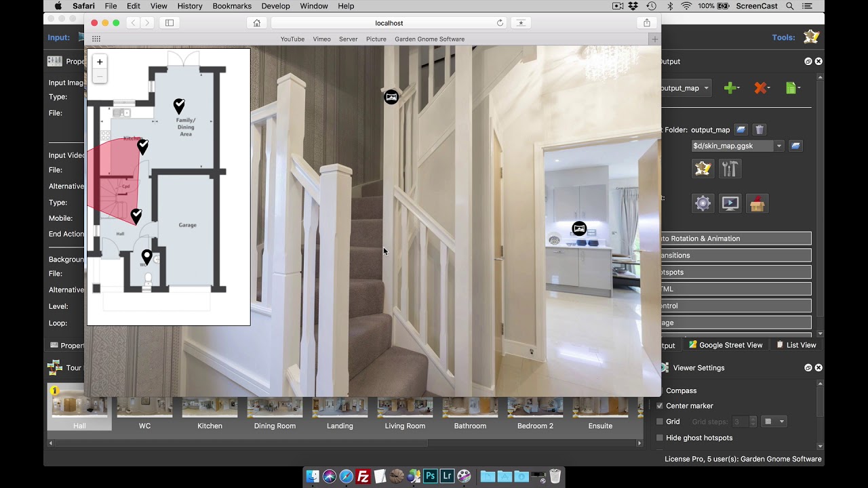This screenshot has width=868, height=488.
Task: Click the WC map pin
Action: [147, 258]
